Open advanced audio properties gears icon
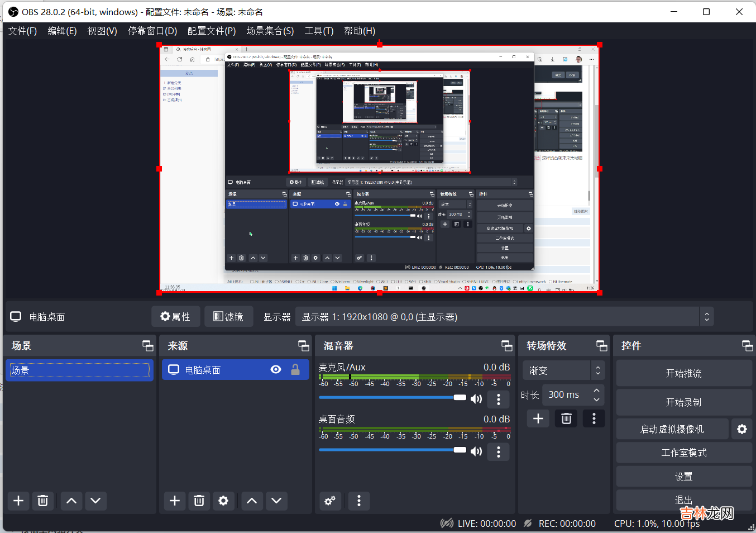Image resolution: width=756 pixels, height=533 pixels. 330,501
